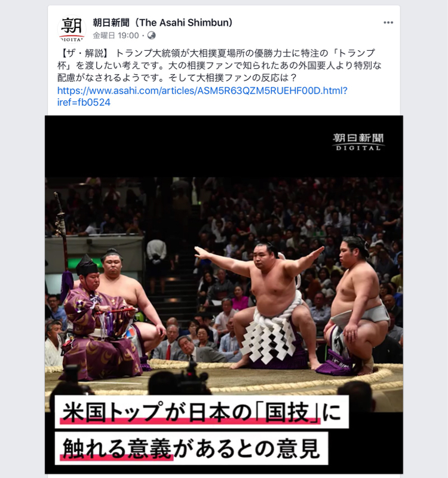Play the sumo video thumbnail
Viewport: 448px width, 478px height.
(224, 295)
